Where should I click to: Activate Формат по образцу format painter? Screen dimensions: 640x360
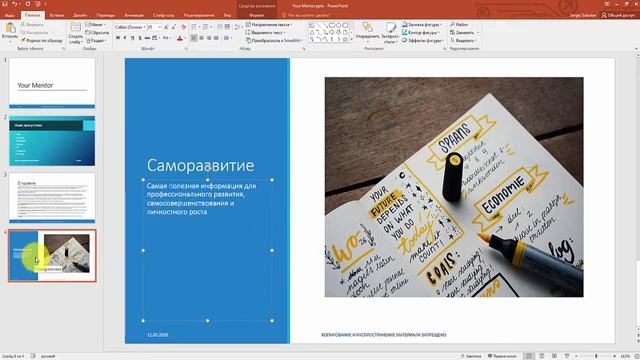[41, 40]
